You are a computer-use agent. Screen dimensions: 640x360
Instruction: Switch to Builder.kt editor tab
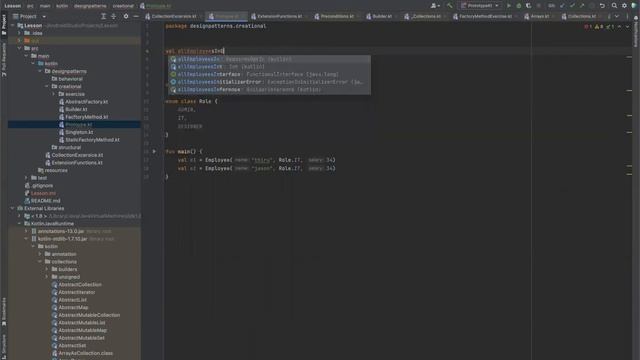coord(382,16)
